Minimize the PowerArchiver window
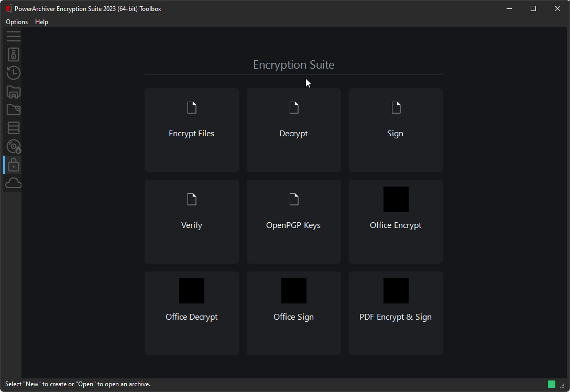570x392 pixels. click(509, 8)
